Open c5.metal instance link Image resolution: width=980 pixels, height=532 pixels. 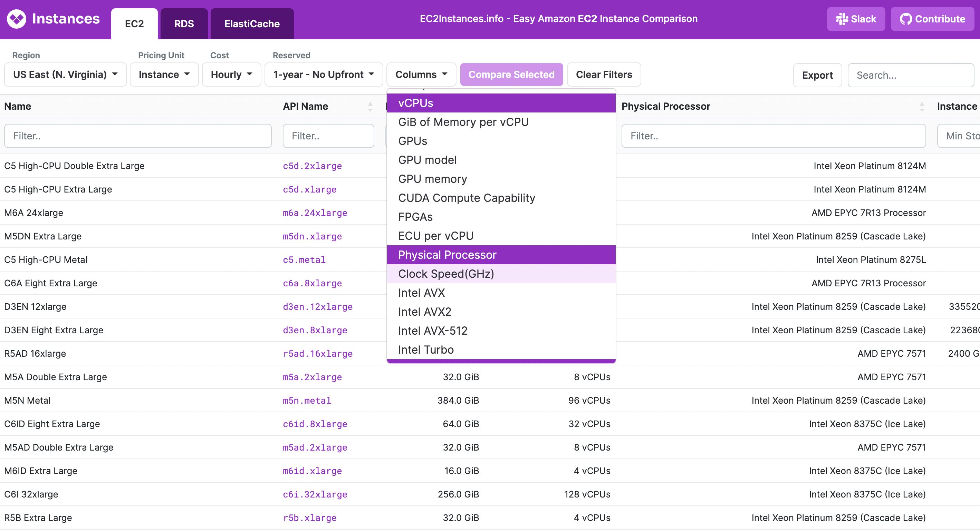304,260
